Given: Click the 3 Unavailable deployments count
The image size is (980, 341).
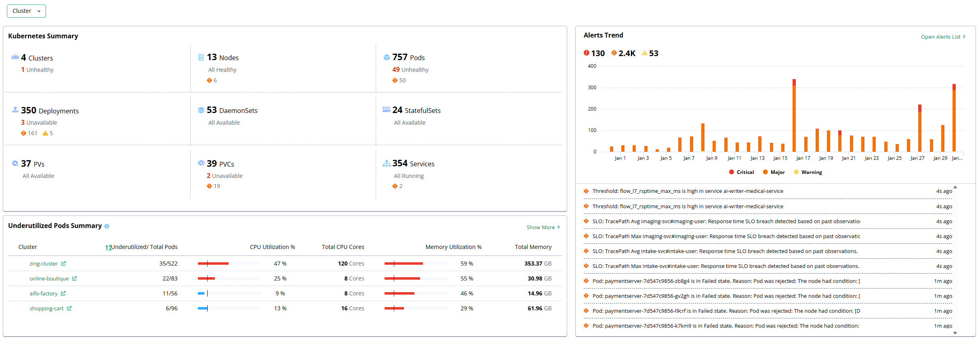Looking at the screenshot, I should 23,123.
